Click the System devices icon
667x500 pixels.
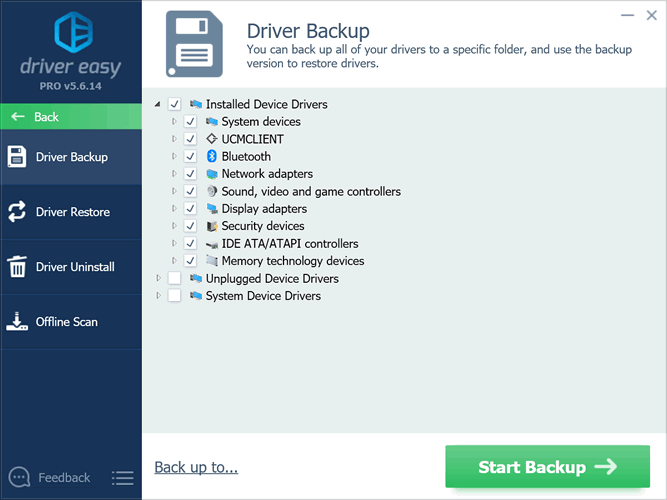tap(211, 122)
